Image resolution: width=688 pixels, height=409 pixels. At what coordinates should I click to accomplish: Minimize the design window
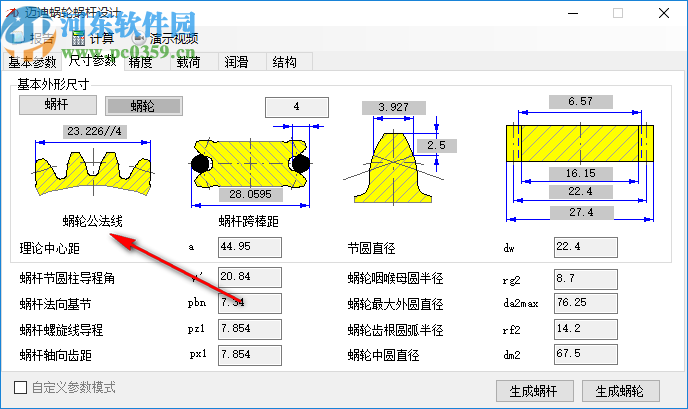click(x=573, y=13)
